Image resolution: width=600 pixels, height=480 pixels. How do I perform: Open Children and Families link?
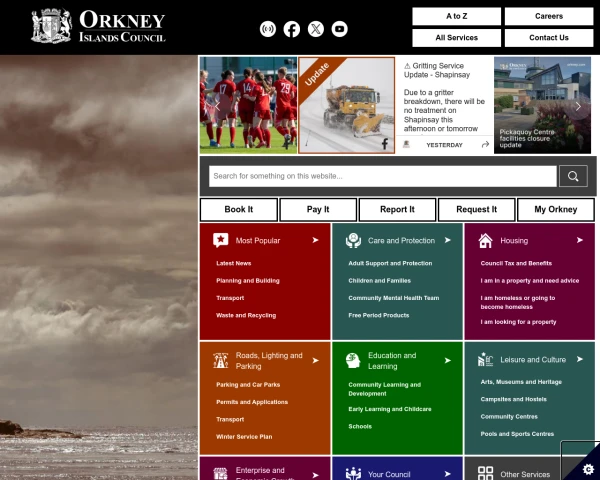tap(379, 281)
